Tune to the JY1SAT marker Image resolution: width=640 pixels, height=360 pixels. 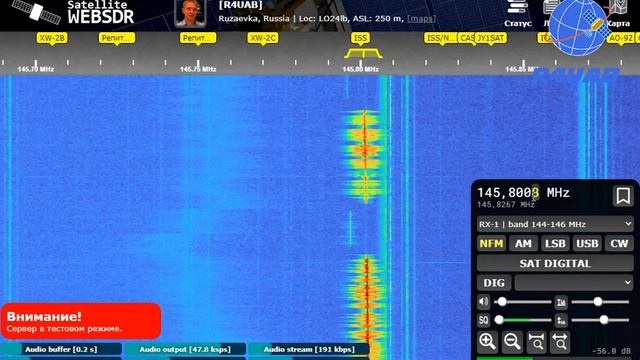point(491,38)
